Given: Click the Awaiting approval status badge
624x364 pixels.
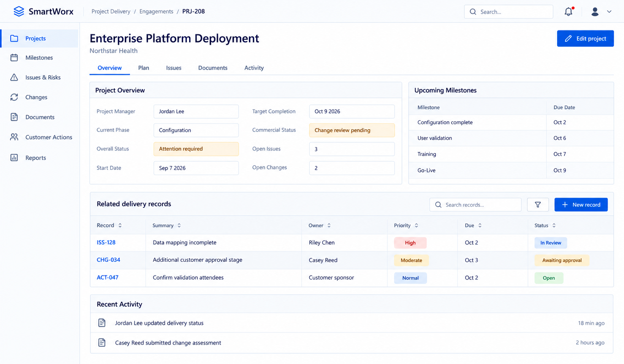Looking at the screenshot, I should 562,260.
